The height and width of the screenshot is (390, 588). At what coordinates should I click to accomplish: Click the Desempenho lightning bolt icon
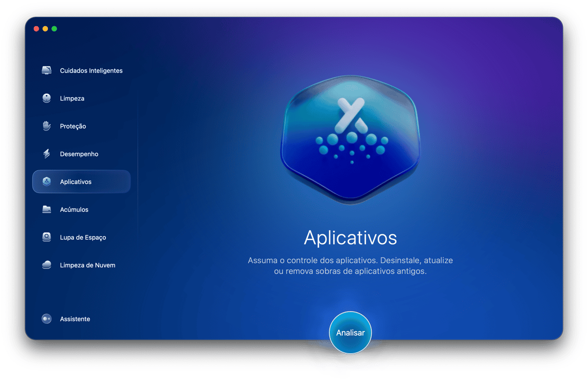point(46,154)
